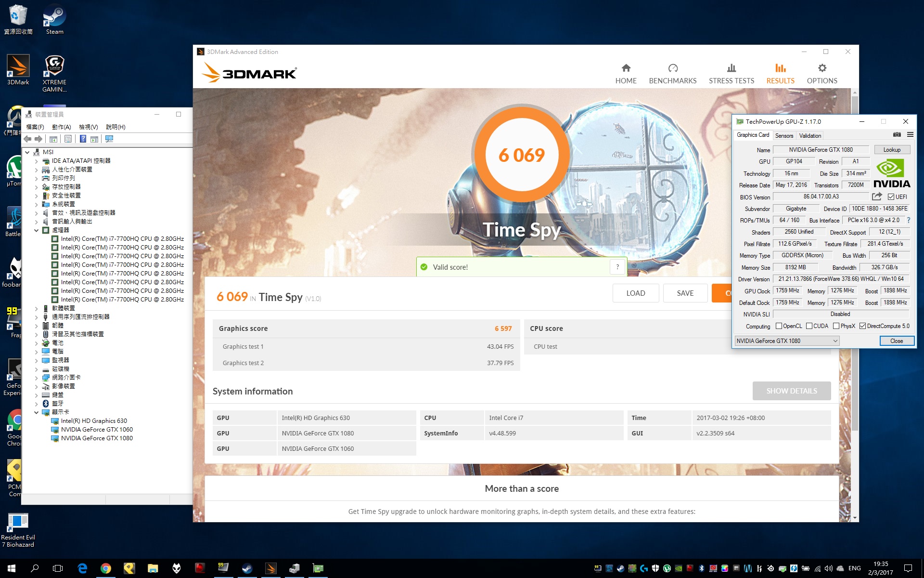The height and width of the screenshot is (578, 924).
Task: Open File Explorer from the taskbar
Action: pyautogui.click(x=153, y=568)
